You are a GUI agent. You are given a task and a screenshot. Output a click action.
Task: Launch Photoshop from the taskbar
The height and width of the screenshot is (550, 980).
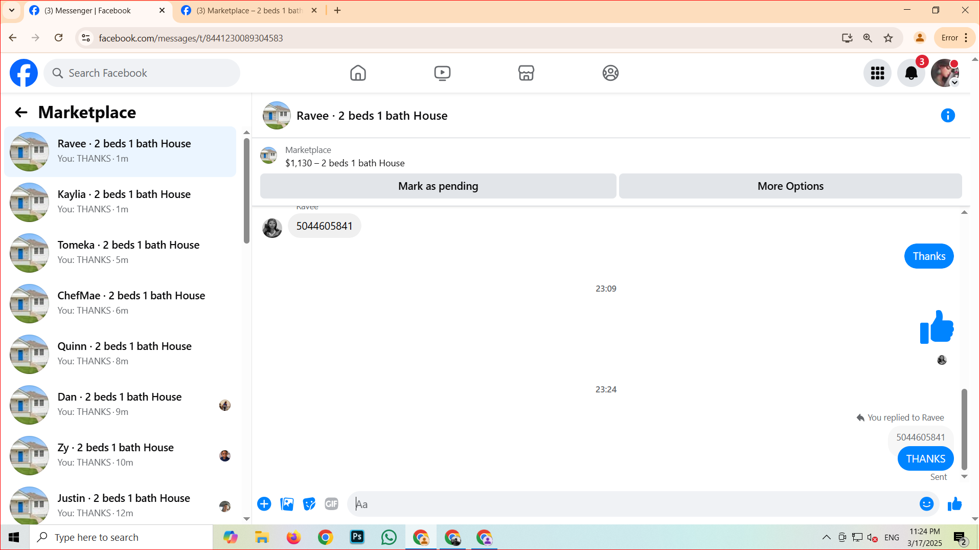pos(357,537)
